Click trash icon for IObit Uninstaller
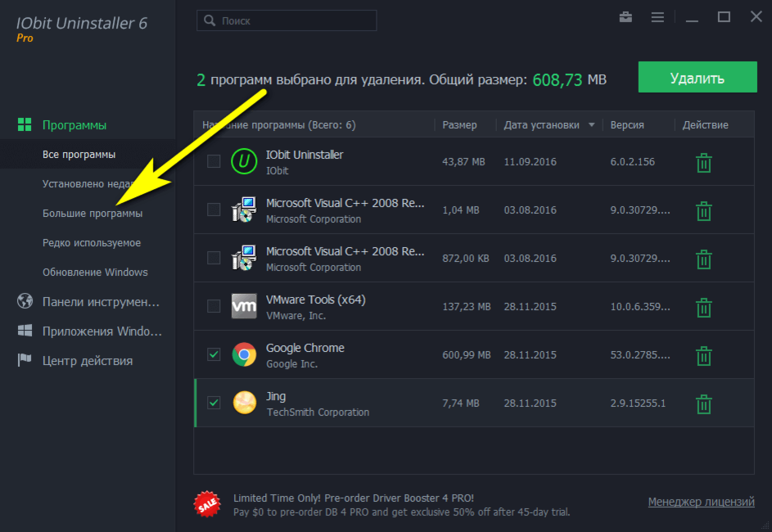The height and width of the screenshot is (532, 772). click(703, 162)
